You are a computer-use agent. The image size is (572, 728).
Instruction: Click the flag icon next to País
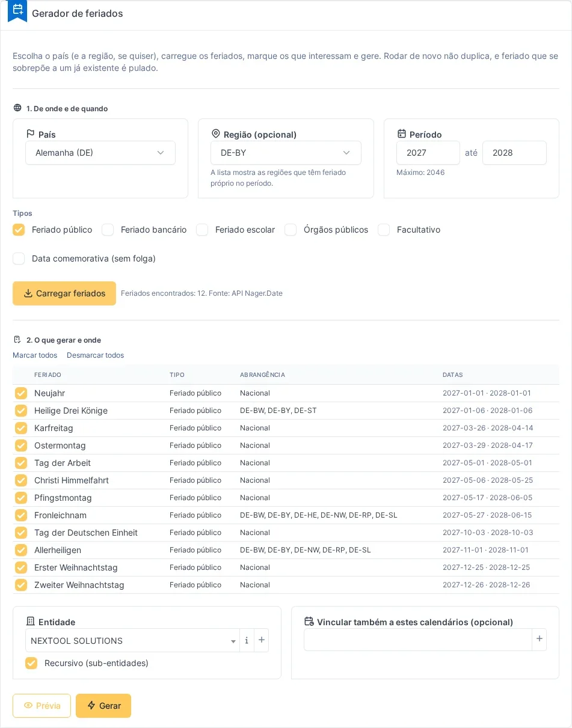30,134
